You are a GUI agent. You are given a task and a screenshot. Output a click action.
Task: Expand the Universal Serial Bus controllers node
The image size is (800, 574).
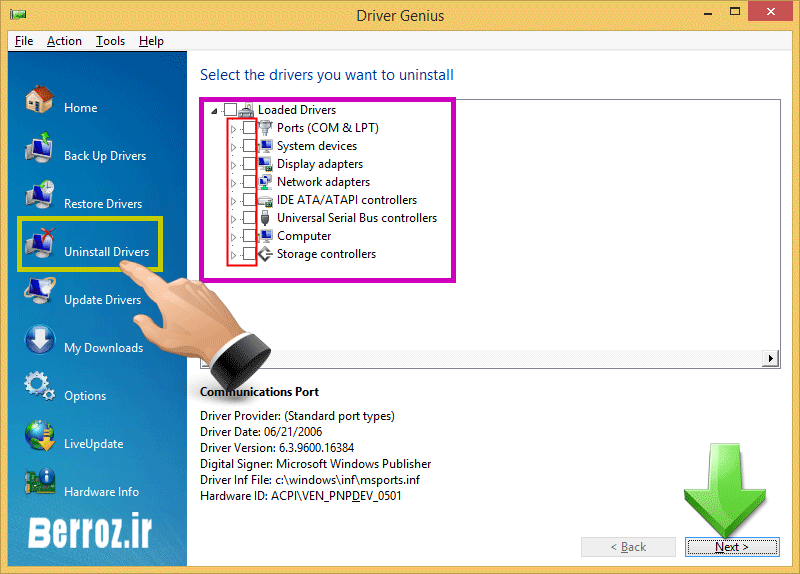tap(233, 219)
